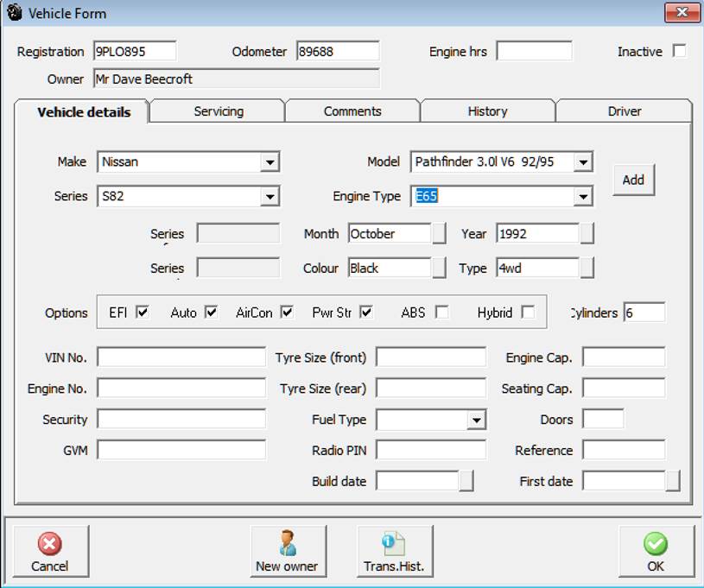Expand the Fuel Type dropdown
Screen dimensions: 704x588
[x=476, y=420]
